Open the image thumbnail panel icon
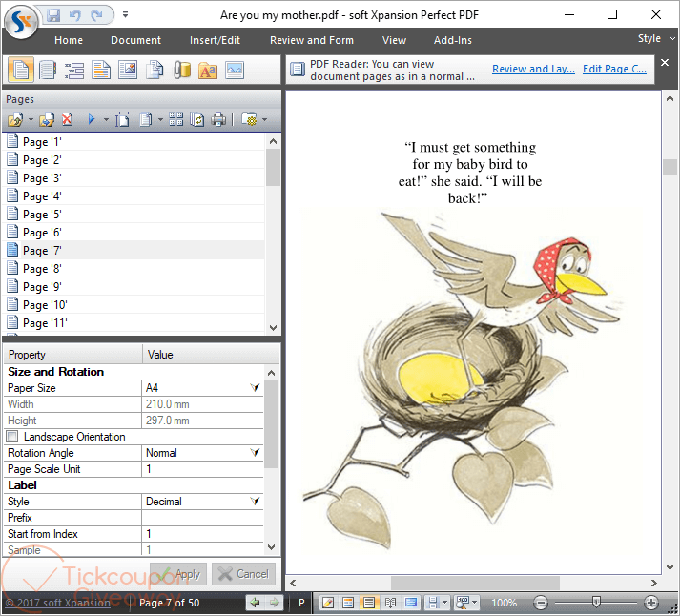 pyautogui.click(x=235, y=70)
